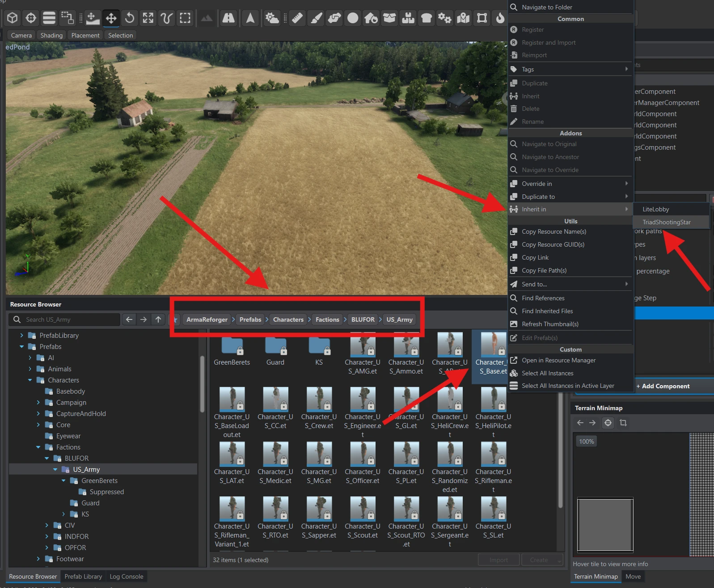Select the rotate tool icon
The height and width of the screenshot is (588, 714).
[x=130, y=18]
